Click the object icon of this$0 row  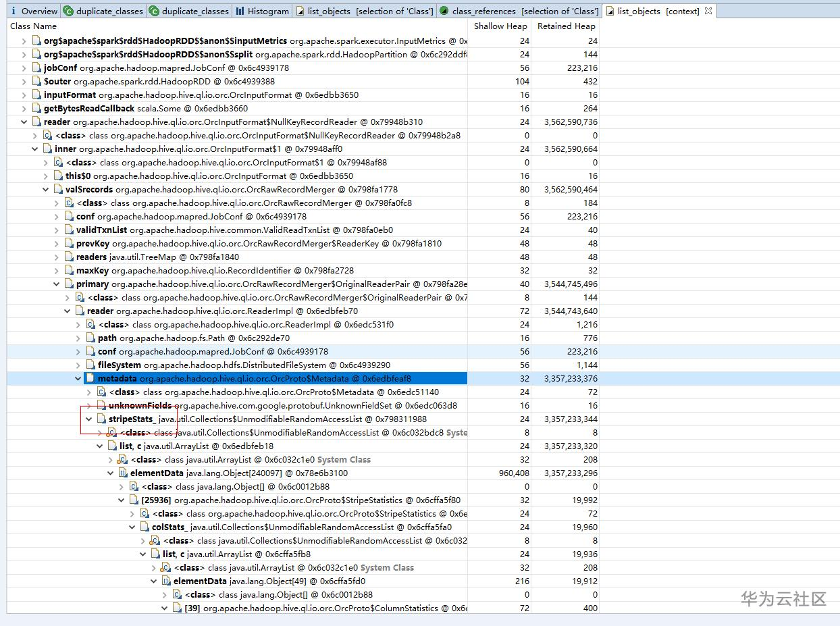[x=58, y=176]
